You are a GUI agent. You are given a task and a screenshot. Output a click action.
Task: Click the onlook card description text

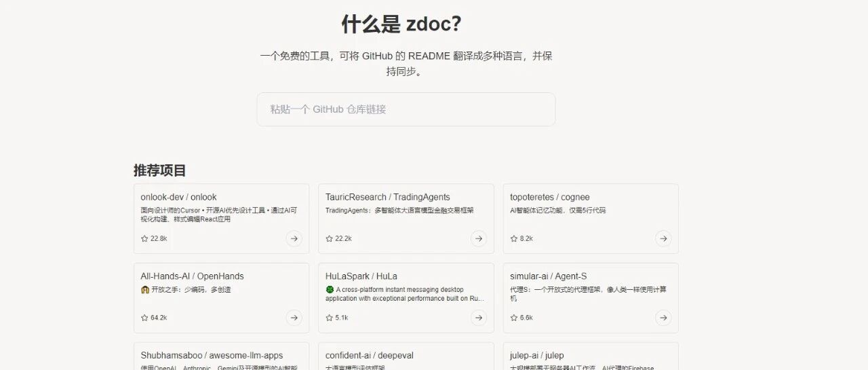[218, 215]
